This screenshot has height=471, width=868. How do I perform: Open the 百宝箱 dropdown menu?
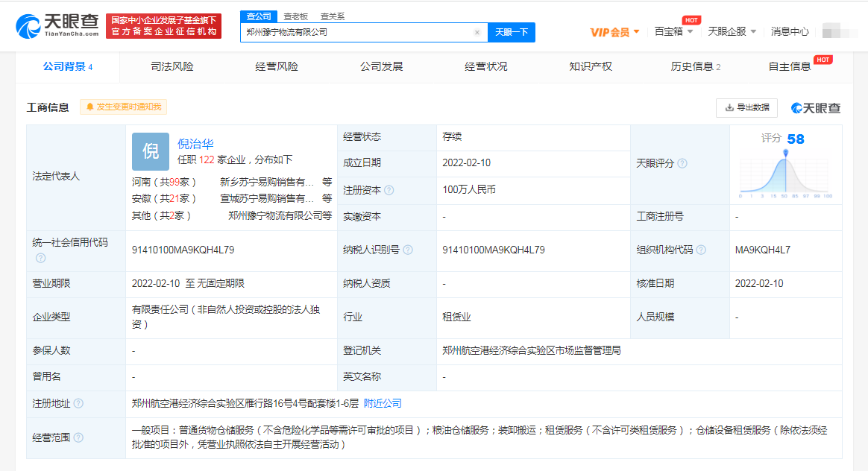click(673, 31)
